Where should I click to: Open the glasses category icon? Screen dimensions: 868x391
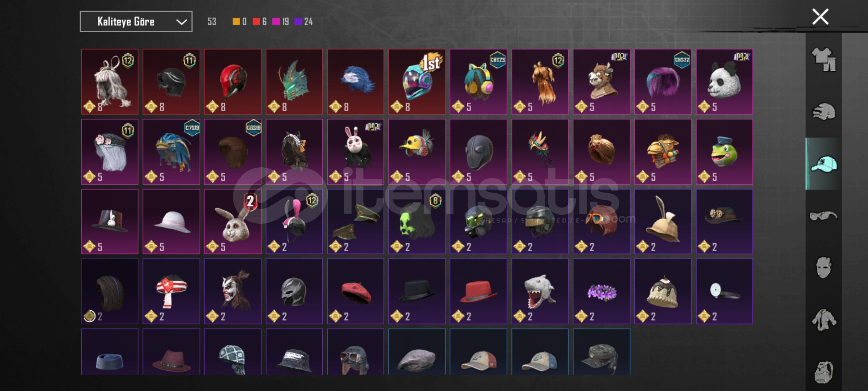824,216
